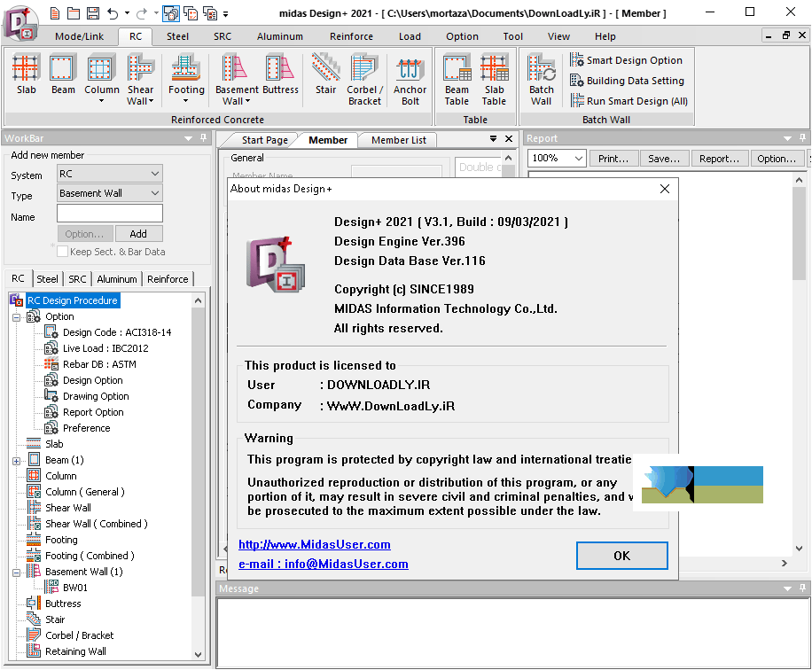Click the Name input field

tap(109, 214)
